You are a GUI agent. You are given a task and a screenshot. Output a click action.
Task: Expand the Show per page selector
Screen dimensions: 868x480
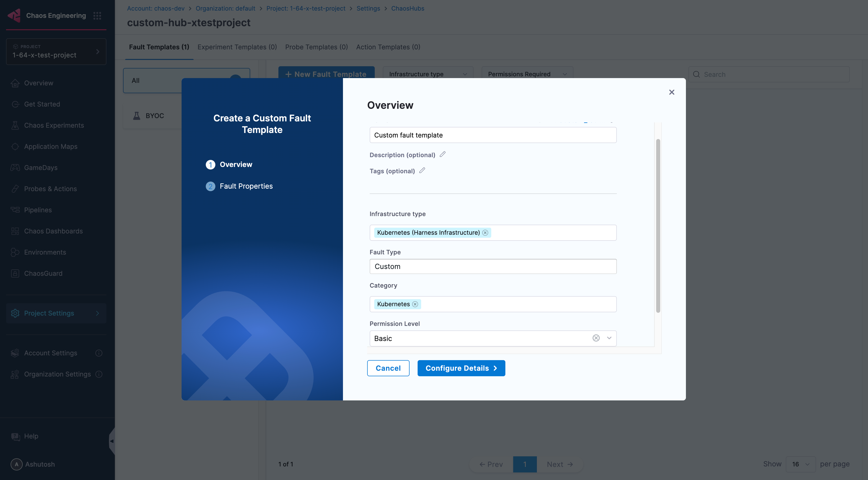click(801, 464)
